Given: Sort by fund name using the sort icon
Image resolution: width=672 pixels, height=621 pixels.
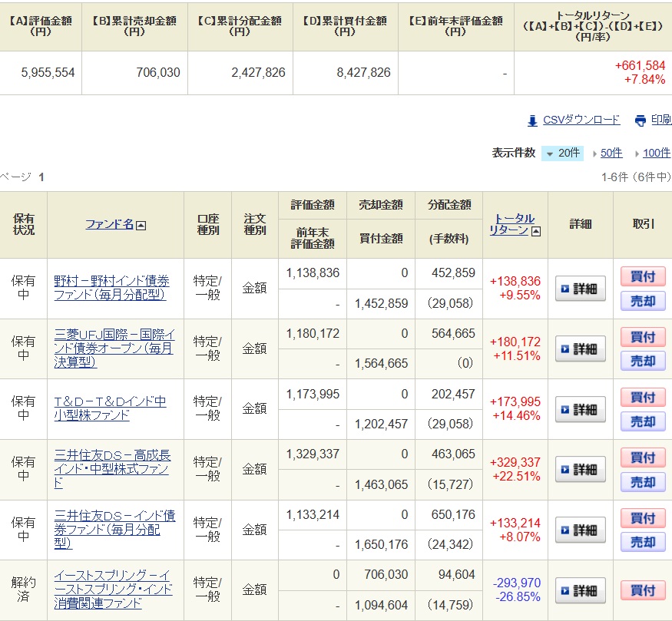Looking at the screenshot, I should point(141,225).
